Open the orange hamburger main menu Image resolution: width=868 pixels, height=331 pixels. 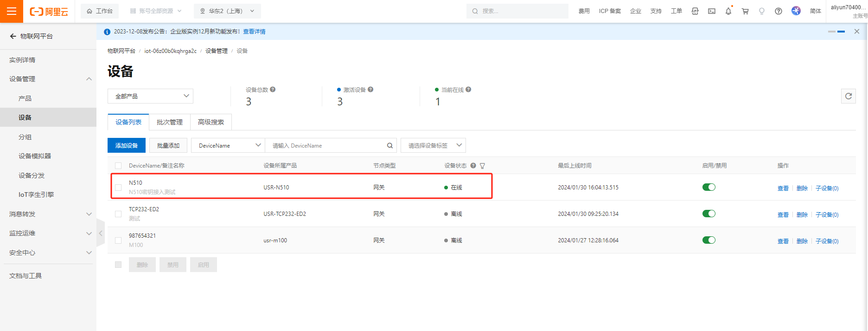pos(12,11)
